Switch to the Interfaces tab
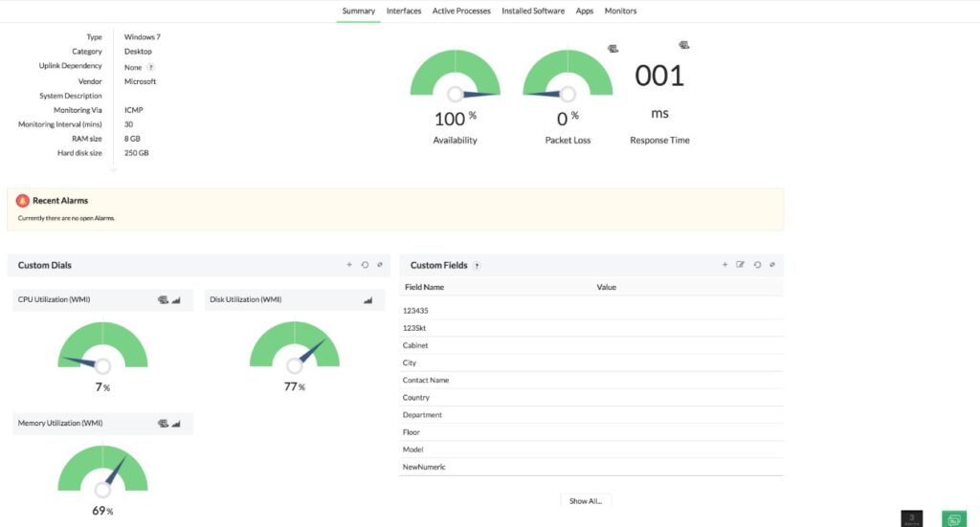Screen dimensions: 980x527 tap(404, 11)
